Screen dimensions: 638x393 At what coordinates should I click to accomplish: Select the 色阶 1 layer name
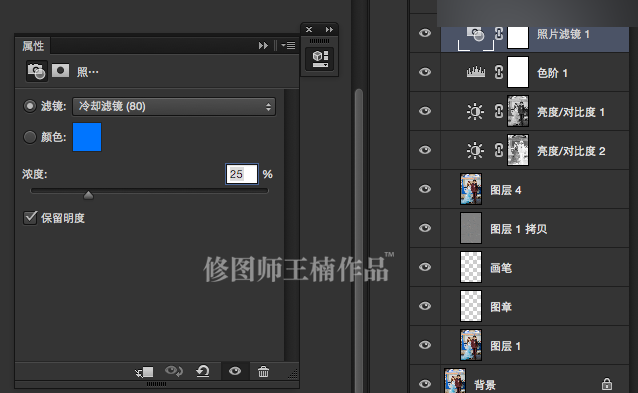point(552,73)
